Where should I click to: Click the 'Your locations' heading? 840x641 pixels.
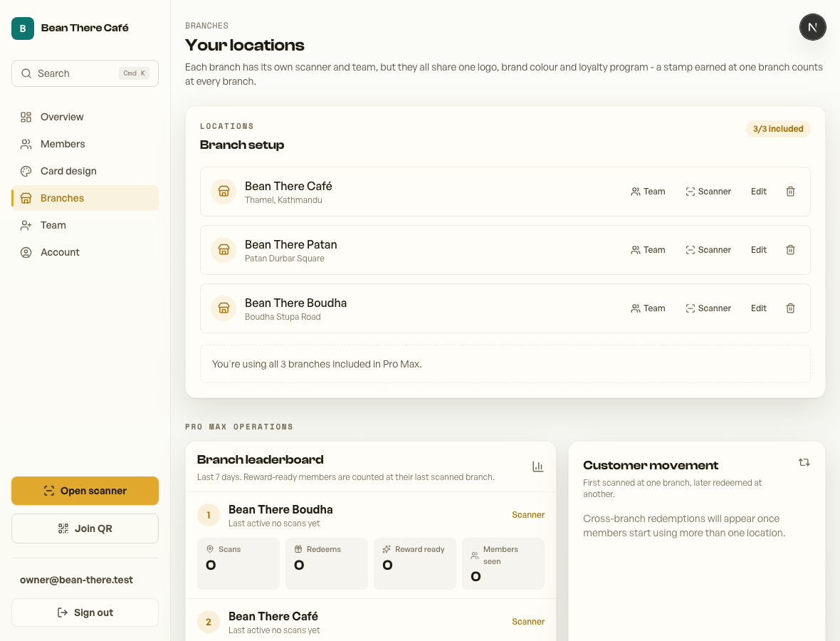coord(244,45)
